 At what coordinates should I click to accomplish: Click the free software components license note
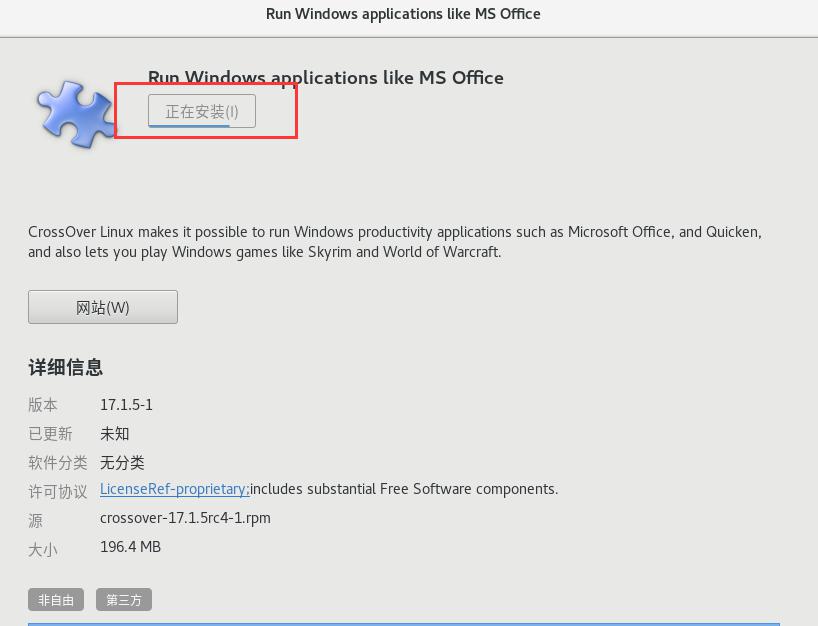coord(404,489)
